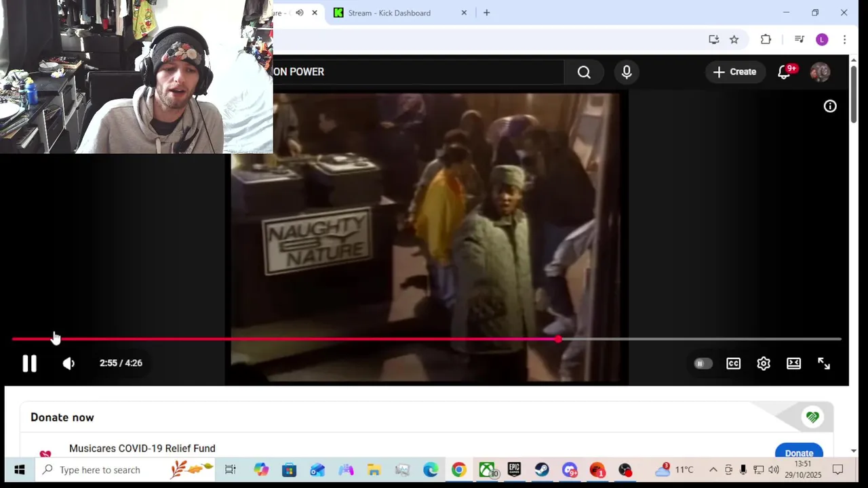Screen dimensions: 868x488
Task: Open the YouTube account avatar menu
Action: pyautogui.click(x=820, y=72)
